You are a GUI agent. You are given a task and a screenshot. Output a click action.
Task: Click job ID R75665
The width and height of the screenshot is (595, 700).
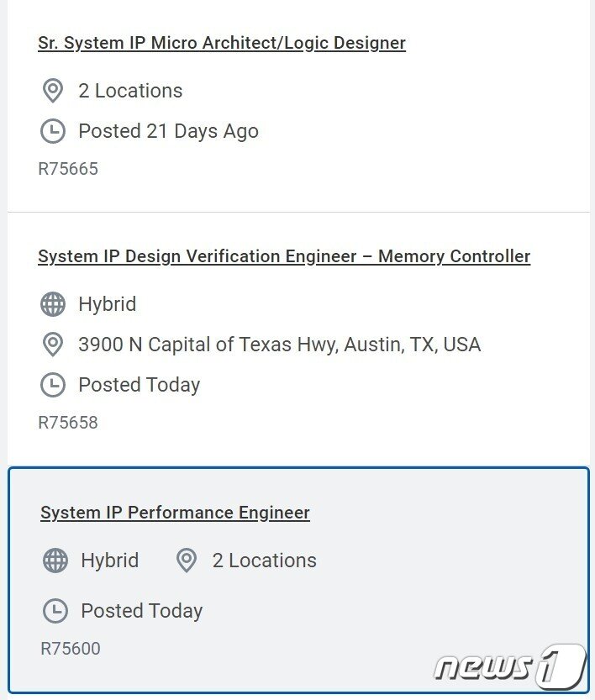(68, 169)
